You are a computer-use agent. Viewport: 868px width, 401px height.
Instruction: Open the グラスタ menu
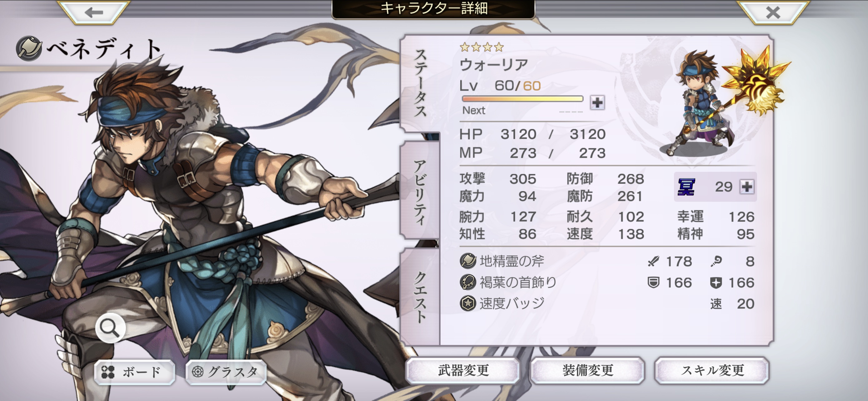click(226, 372)
